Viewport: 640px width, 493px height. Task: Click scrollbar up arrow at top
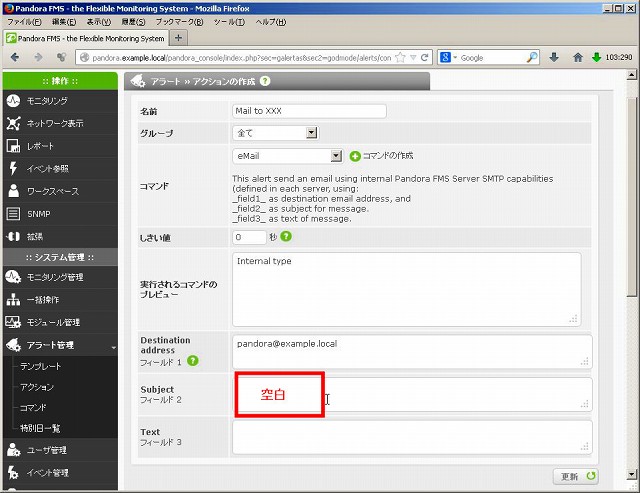click(x=631, y=75)
